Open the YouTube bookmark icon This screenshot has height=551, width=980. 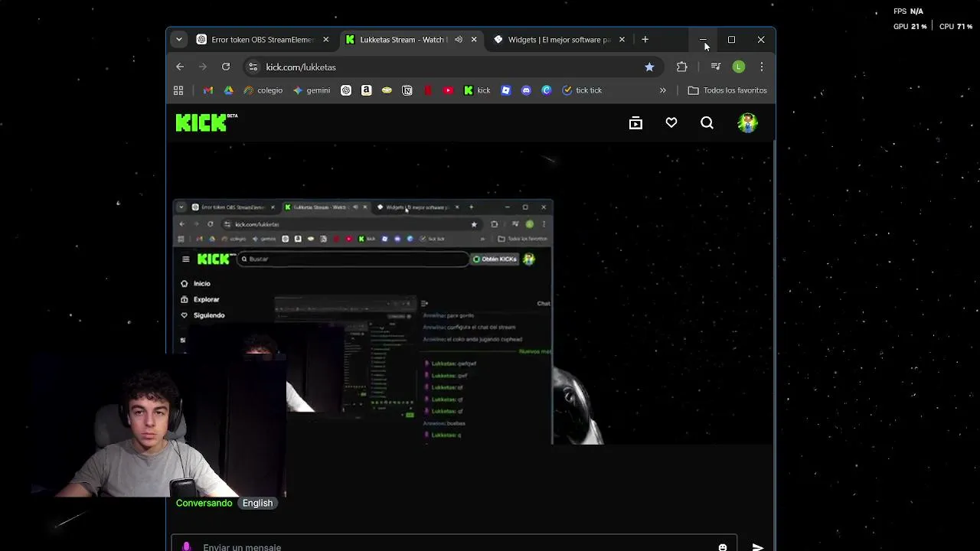[x=448, y=90]
